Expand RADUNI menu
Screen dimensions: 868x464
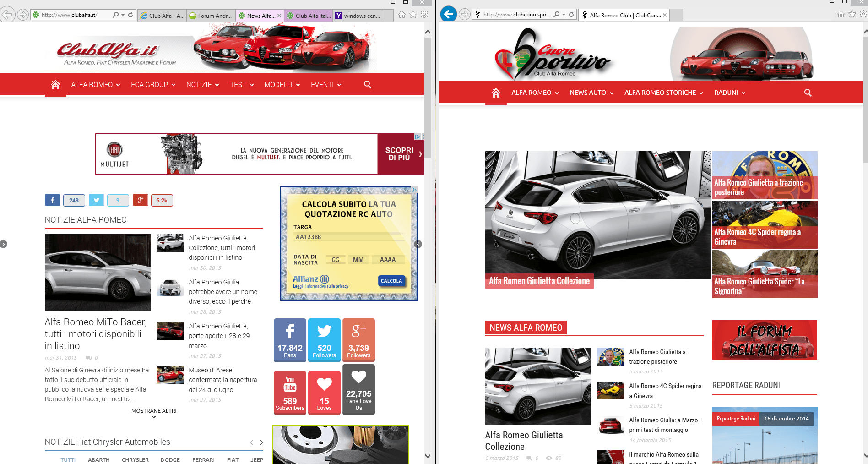point(730,93)
